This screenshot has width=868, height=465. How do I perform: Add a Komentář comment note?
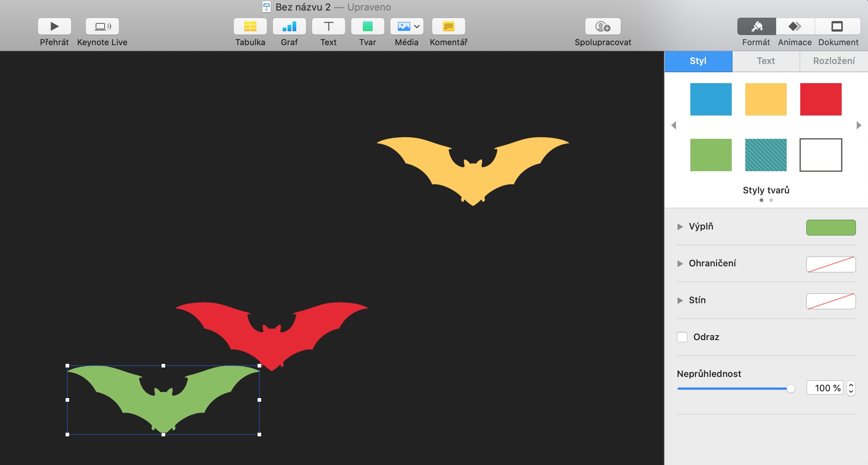pos(448,26)
